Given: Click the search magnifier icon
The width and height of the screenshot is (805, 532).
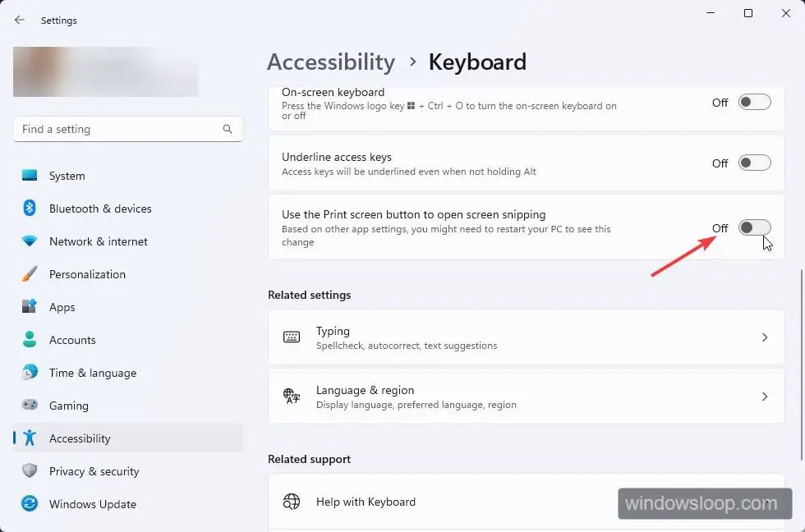Looking at the screenshot, I should [228, 129].
